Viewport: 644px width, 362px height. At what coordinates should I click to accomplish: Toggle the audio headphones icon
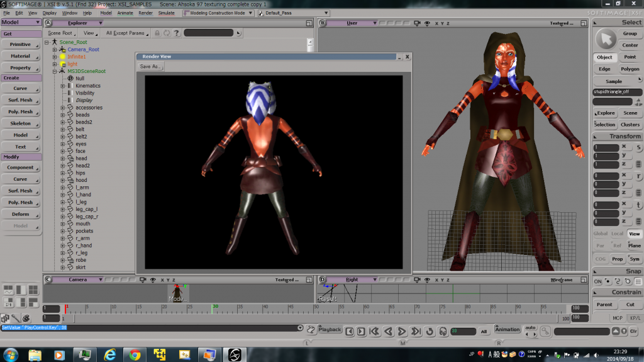pos(443,331)
